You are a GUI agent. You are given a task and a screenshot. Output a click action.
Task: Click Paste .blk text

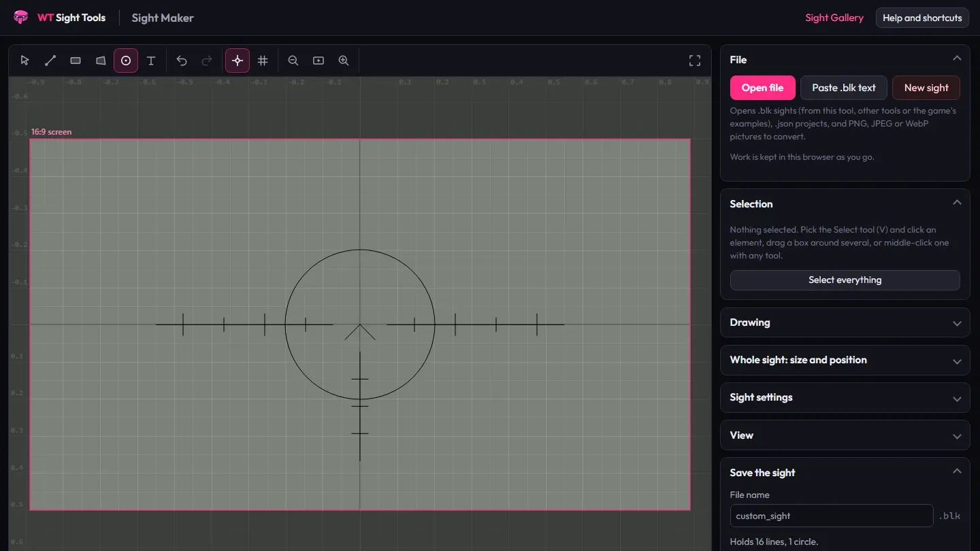(x=844, y=88)
